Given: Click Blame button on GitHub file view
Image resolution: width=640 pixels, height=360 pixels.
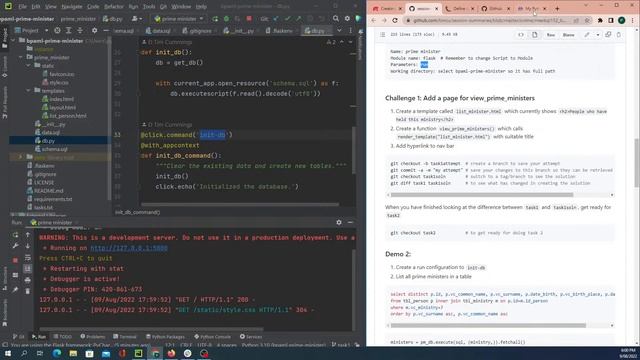Looking at the screenshot, I should (x=568, y=35).
